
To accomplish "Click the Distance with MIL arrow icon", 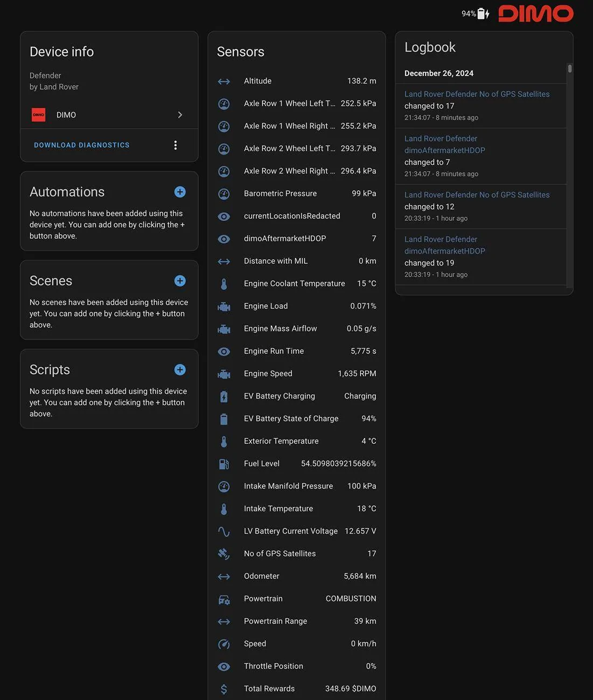I will (224, 262).
